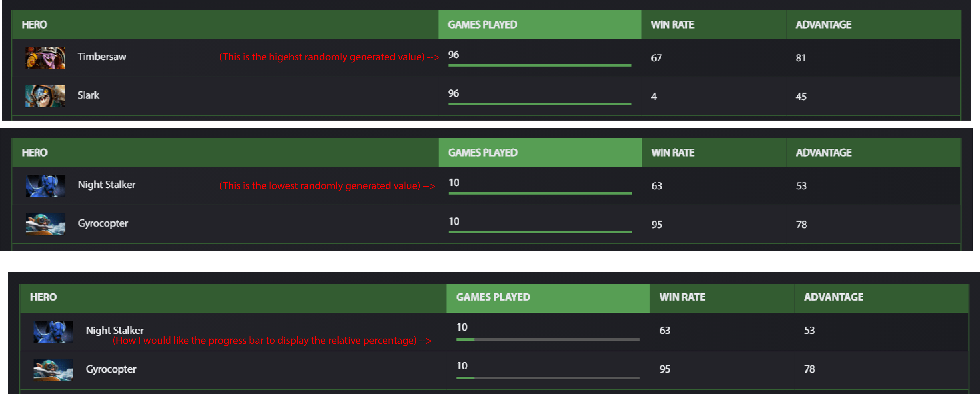This screenshot has width=980, height=394.
Task: Click the Night Stalker portrait in middle table
Action: pyautogui.click(x=45, y=186)
